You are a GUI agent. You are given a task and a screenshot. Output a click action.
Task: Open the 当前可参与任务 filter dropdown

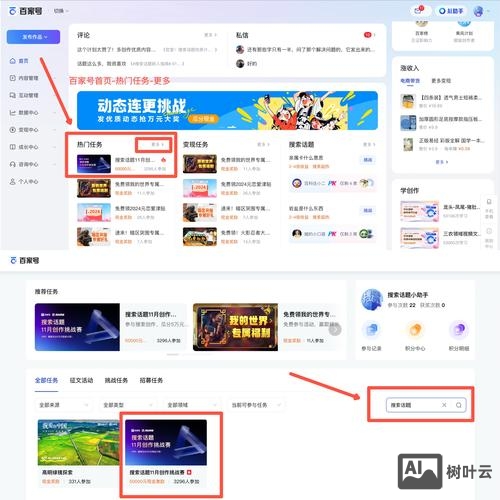tap(256, 405)
